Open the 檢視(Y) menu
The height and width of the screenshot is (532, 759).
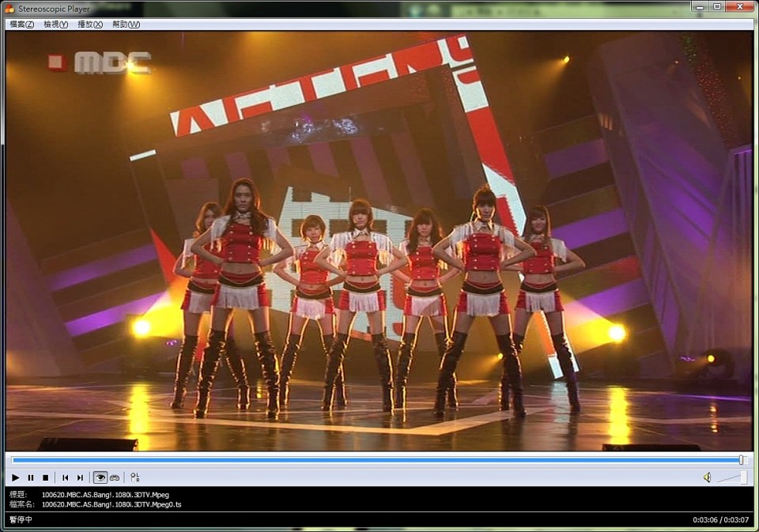pos(56,25)
